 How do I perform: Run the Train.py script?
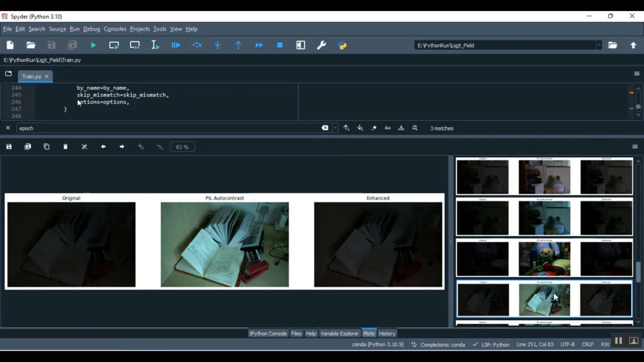click(x=93, y=45)
